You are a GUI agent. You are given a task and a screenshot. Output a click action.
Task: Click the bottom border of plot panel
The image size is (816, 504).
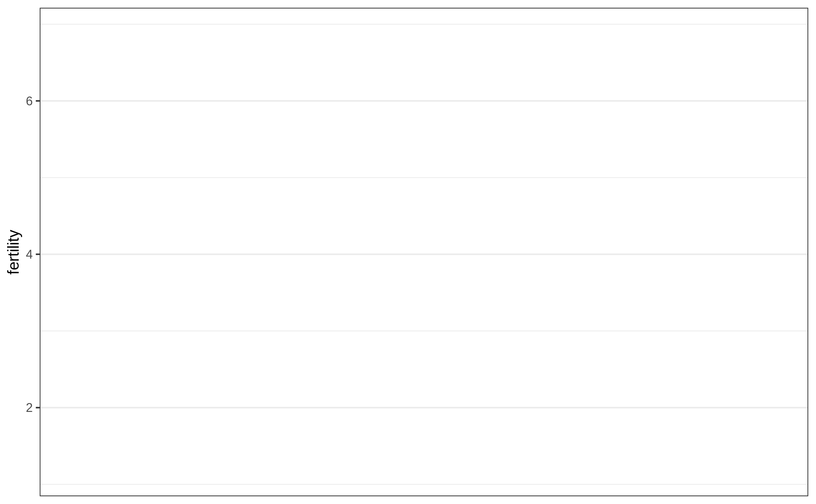(x=424, y=496)
